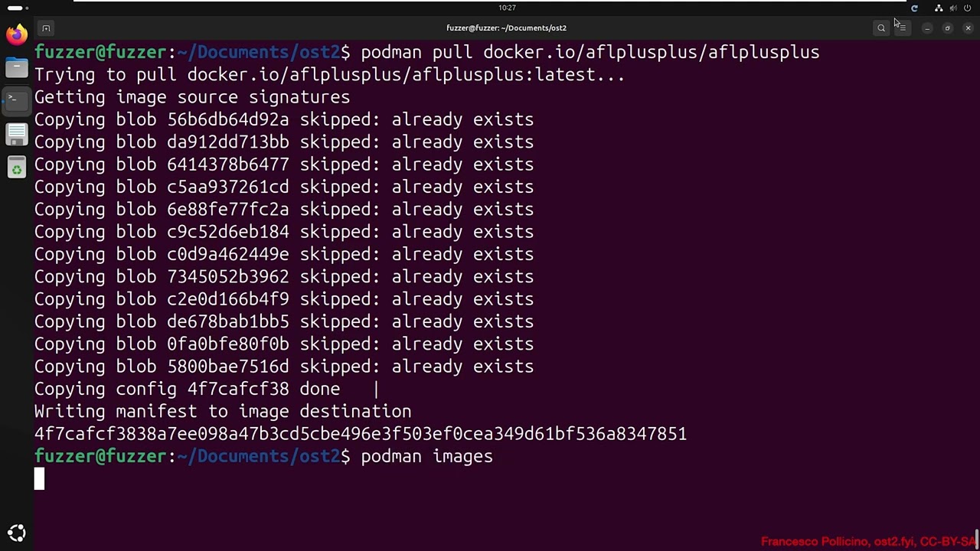This screenshot has width=980, height=551.
Task: Click the clock showing 10:27
Action: pyautogui.click(x=507, y=8)
